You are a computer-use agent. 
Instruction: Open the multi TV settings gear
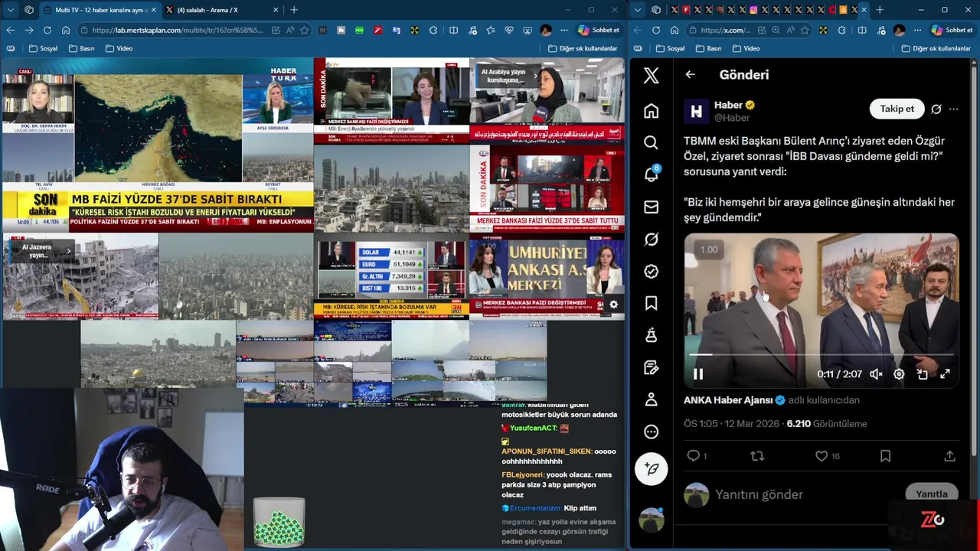613,304
